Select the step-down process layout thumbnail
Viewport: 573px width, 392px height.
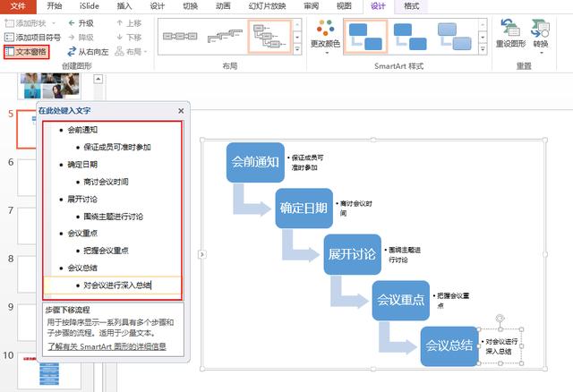[269, 36]
